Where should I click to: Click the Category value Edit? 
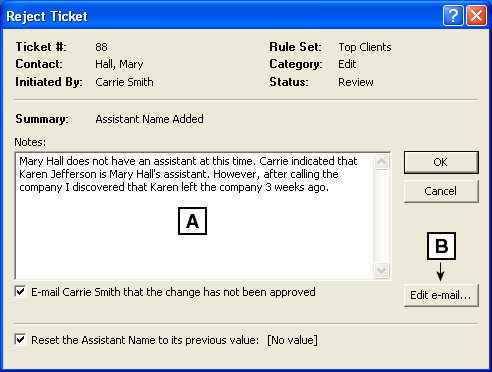[x=347, y=64]
